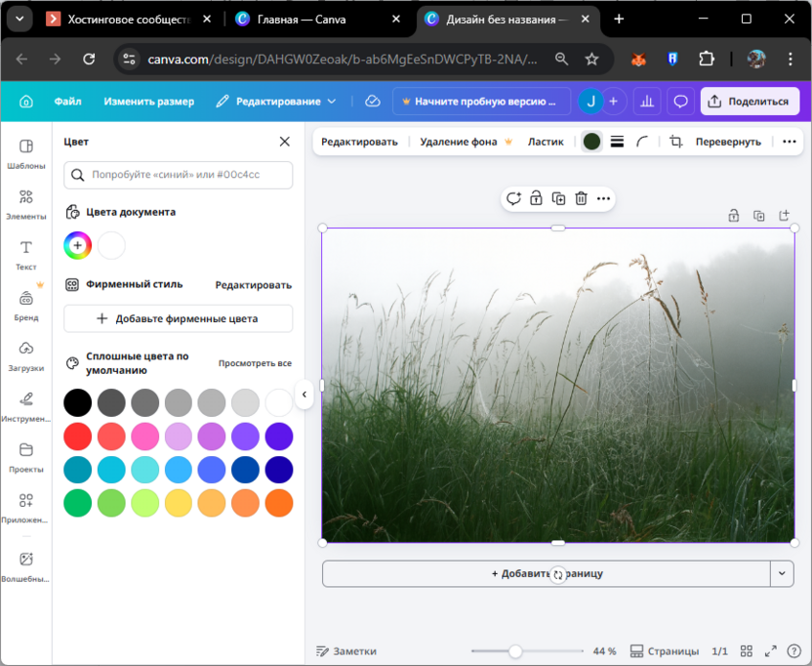Click the Share button
Screen dimensions: 812x666
(x=750, y=102)
